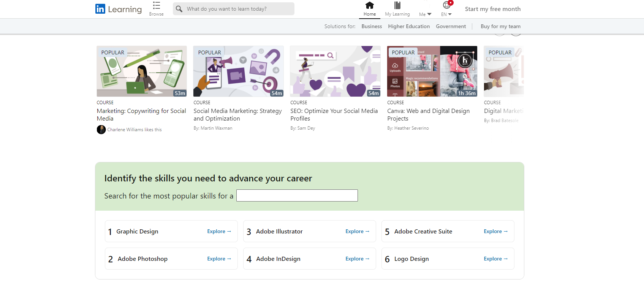Image resolution: width=644 pixels, height=289 pixels.
Task: Click the globe language icon
Action: click(447, 5)
